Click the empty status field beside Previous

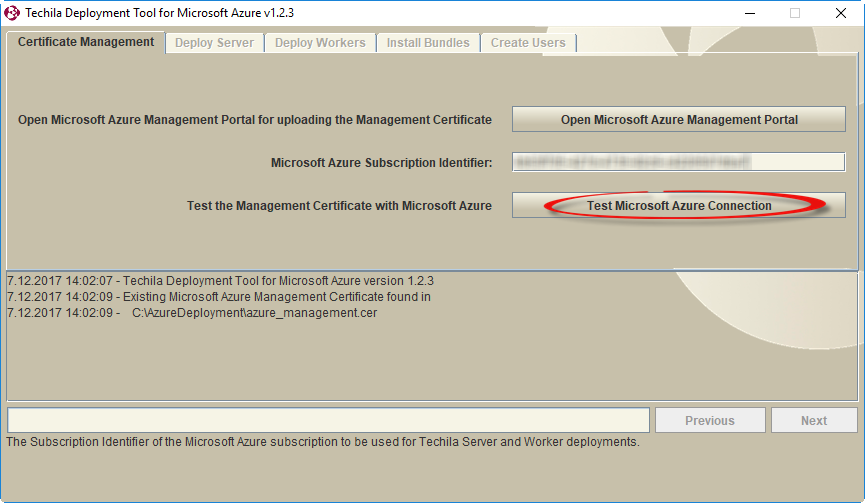coord(328,421)
